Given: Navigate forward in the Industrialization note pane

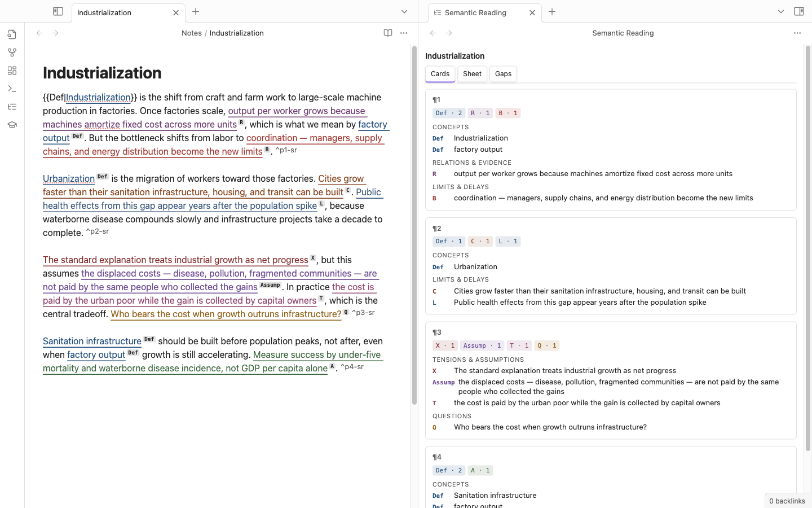Looking at the screenshot, I should click(55, 33).
